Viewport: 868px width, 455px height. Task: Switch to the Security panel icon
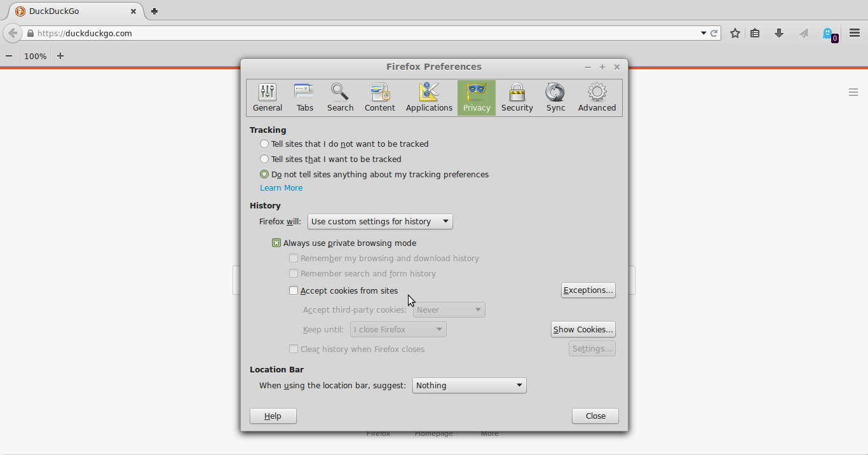click(517, 97)
